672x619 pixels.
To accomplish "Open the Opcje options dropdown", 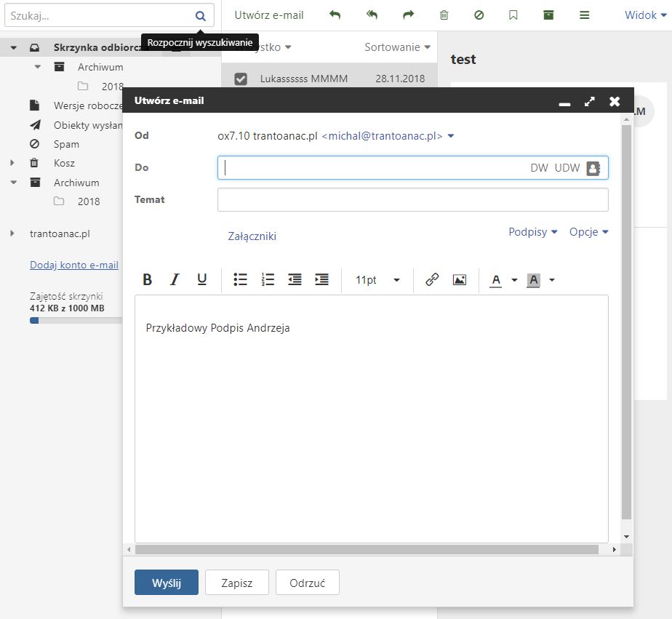I will [x=589, y=232].
